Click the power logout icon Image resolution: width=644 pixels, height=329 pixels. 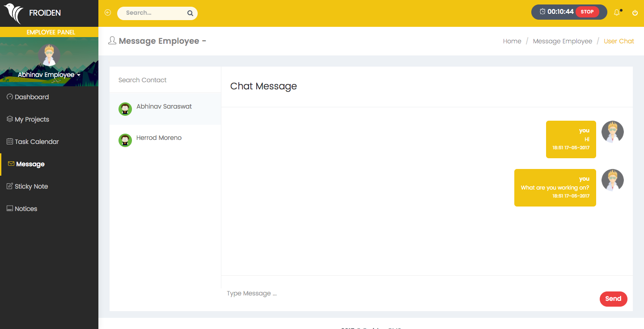[x=635, y=13]
